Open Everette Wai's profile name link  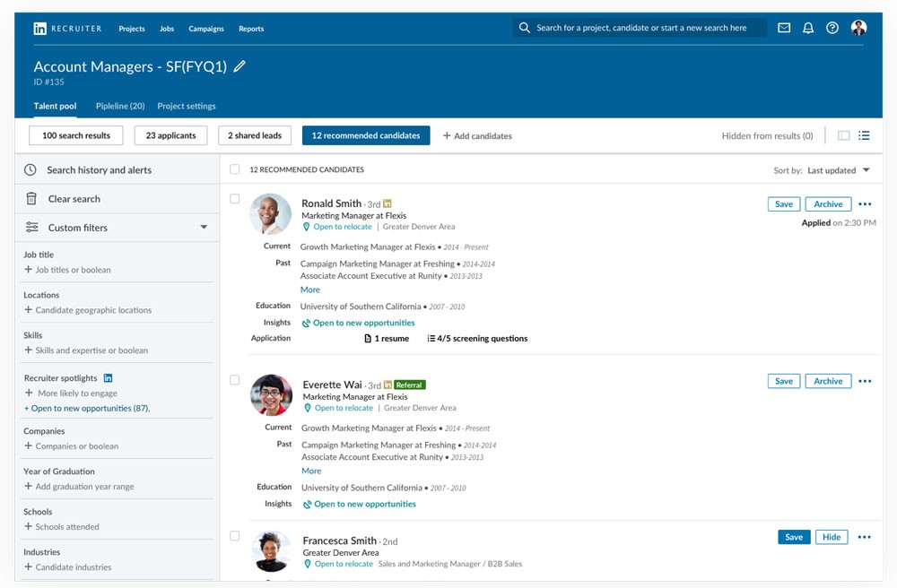click(333, 385)
